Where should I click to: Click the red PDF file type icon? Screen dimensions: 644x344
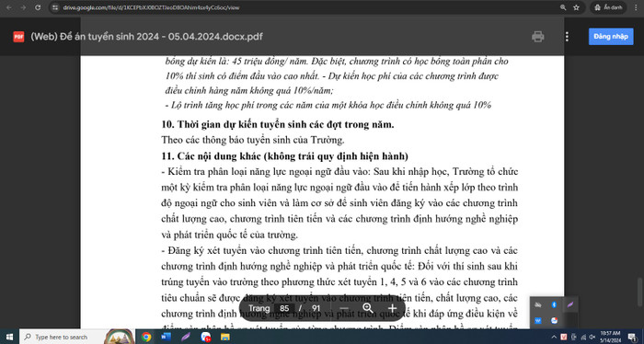pos(18,37)
